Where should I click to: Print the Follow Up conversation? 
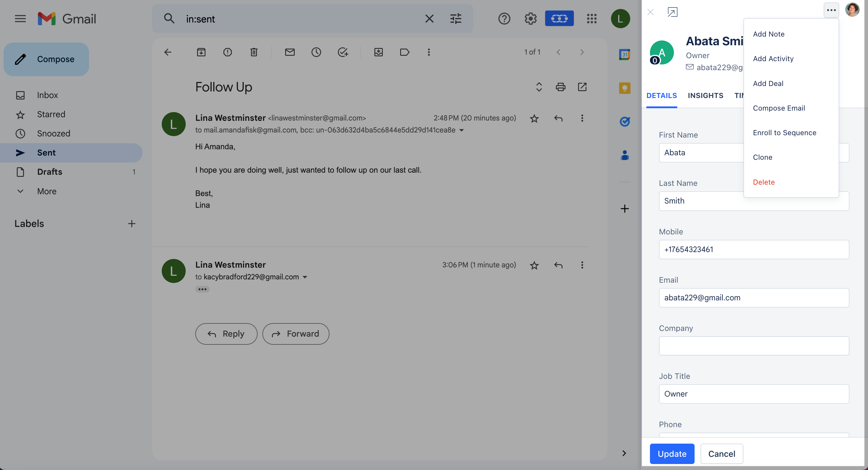click(560, 87)
